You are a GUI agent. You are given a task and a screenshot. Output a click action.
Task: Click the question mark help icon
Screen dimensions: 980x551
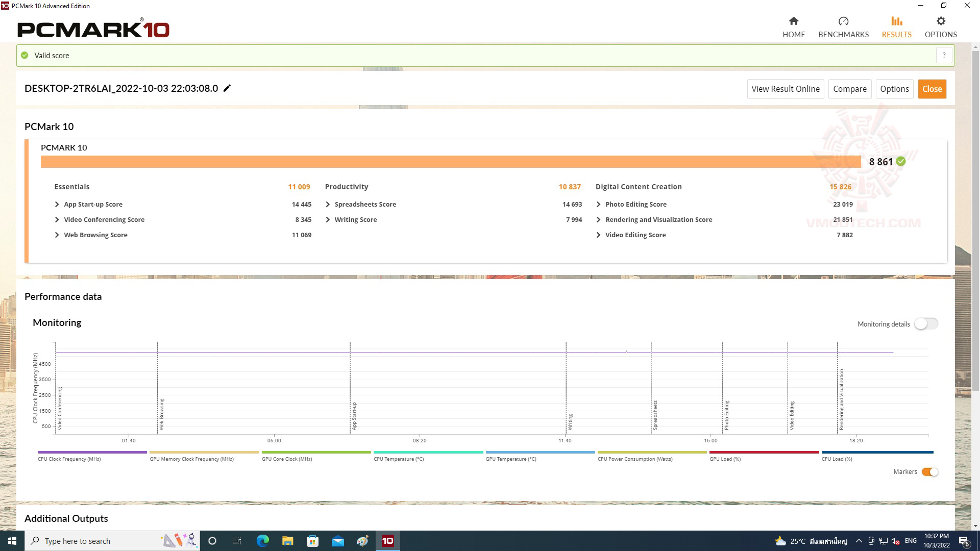click(944, 55)
